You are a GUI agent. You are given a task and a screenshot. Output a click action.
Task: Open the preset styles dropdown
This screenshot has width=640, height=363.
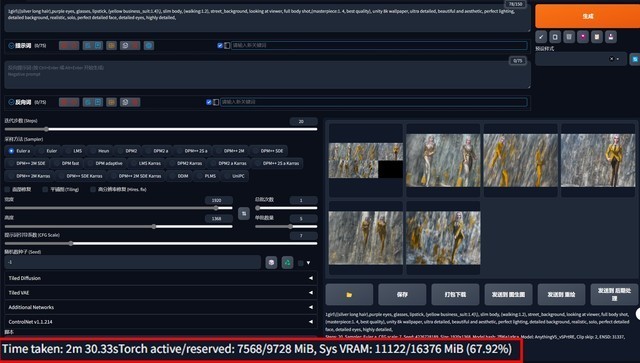[580, 59]
